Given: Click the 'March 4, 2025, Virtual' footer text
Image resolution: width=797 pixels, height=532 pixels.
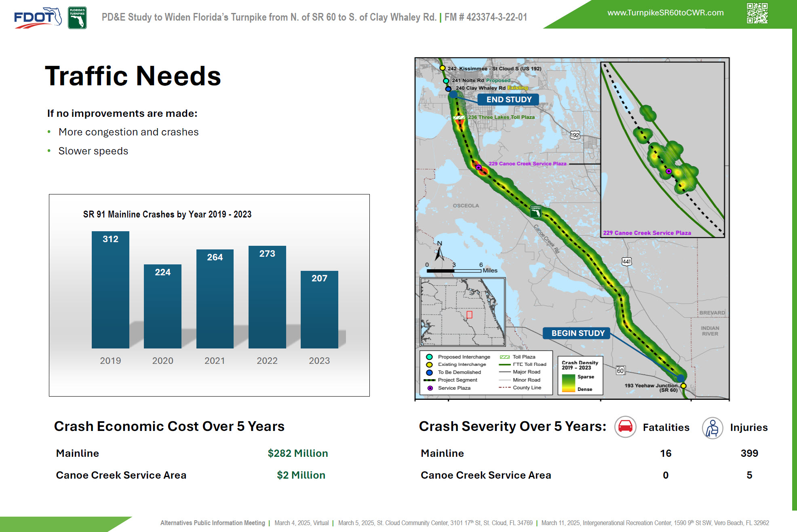Looking at the screenshot, I should (x=302, y=523).
